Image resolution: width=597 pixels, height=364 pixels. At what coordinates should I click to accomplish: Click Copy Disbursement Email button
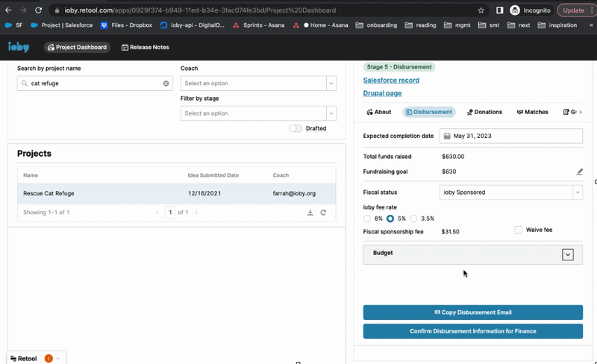coord(473,313)
